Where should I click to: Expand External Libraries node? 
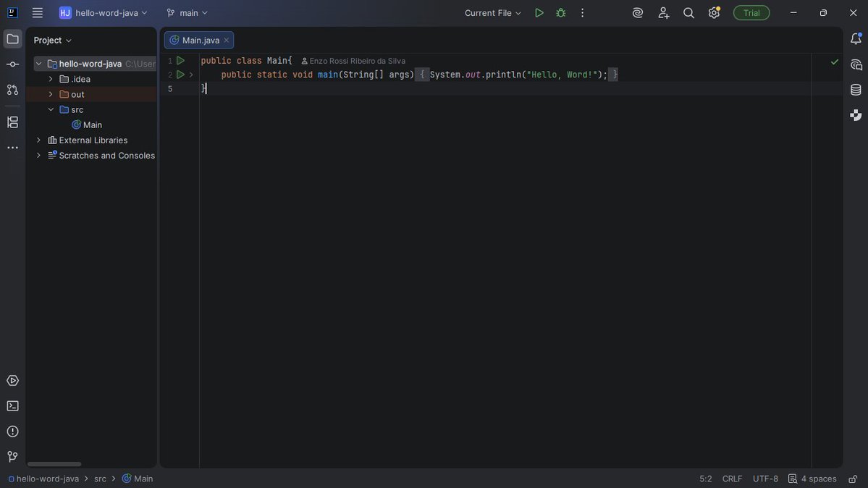click(x=39, y=140)
